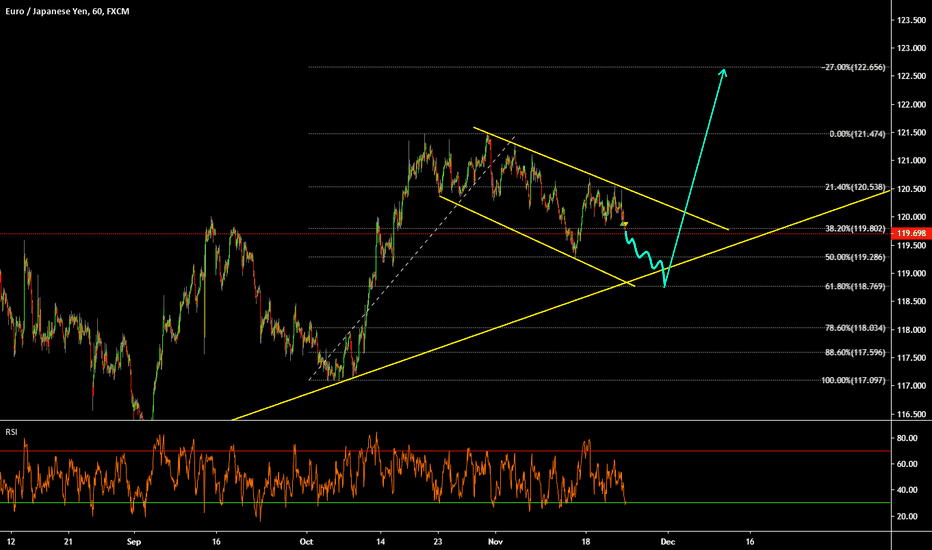Click the 80.00 value on RSI scale

tap(908, 438)
